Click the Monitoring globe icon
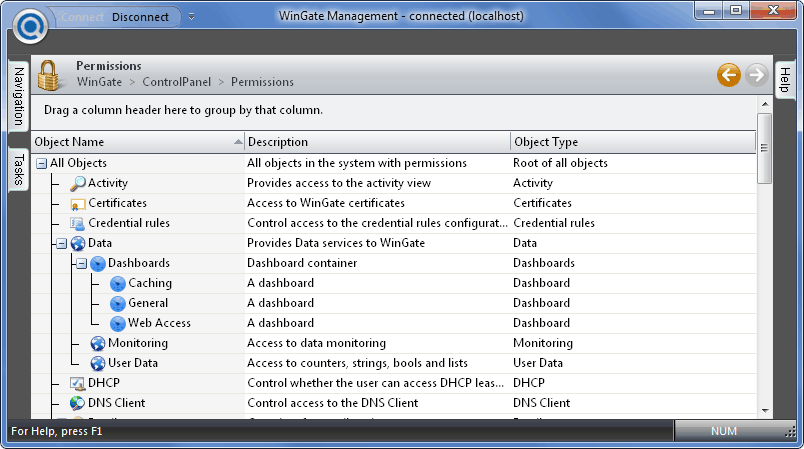 pyautogui.click(x=97, y=343)
